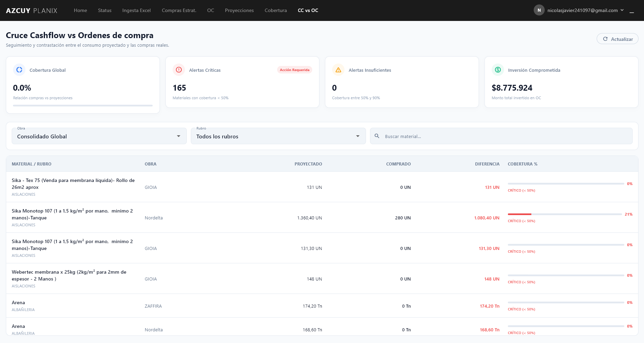Click the Alertas Insuficientes warning triangle icon
This screenshot has height=343, width=644.
coord(338,70)
